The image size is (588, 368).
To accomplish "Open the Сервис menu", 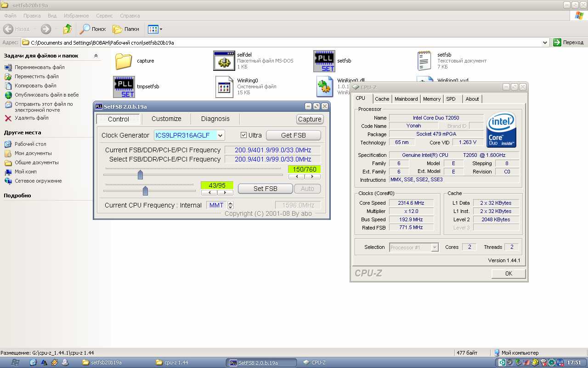I will pyautogui.click(x=105, y=16).
